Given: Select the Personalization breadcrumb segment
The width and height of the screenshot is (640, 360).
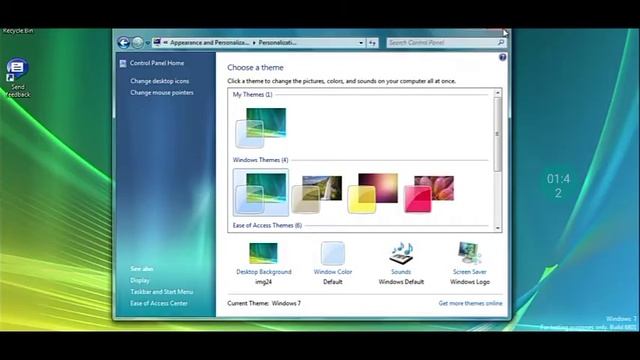Looking at the screenshot, I should 278,42.
